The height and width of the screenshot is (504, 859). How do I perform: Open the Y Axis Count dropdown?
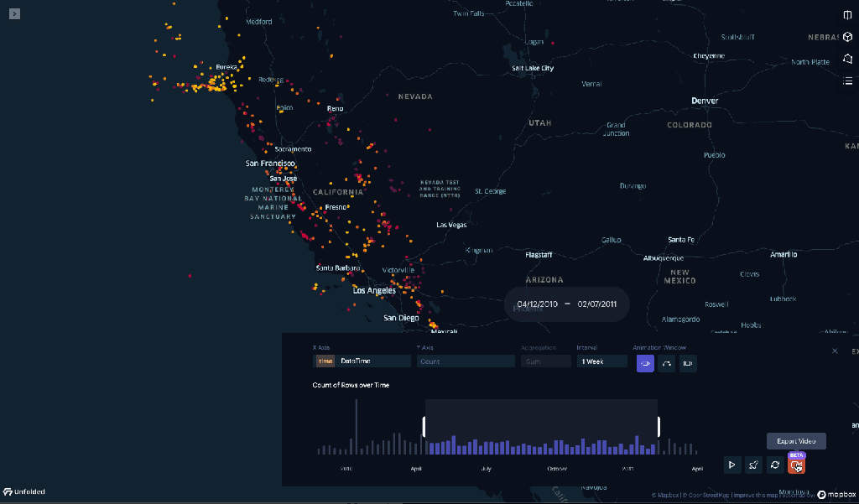coord(466,361)
